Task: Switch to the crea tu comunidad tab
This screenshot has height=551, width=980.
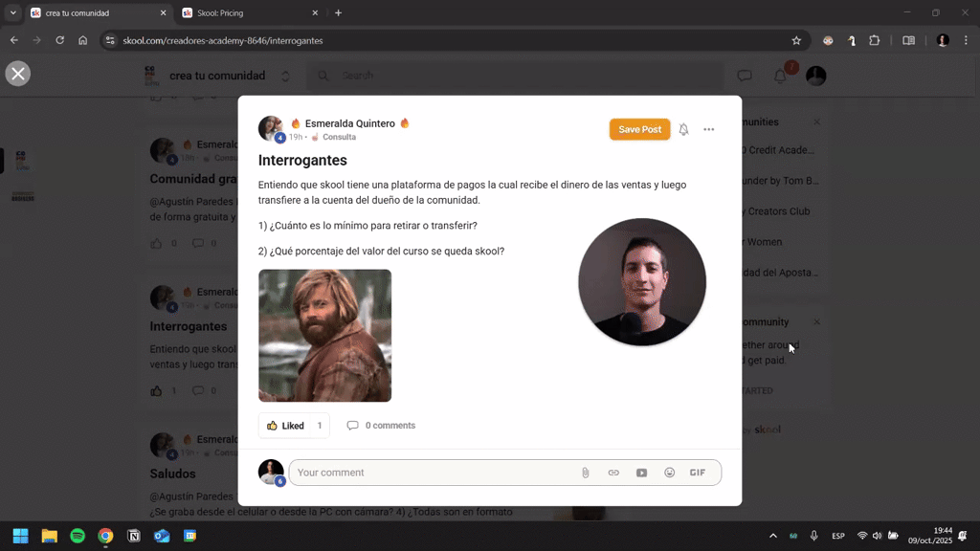Action: pos(97,12)
